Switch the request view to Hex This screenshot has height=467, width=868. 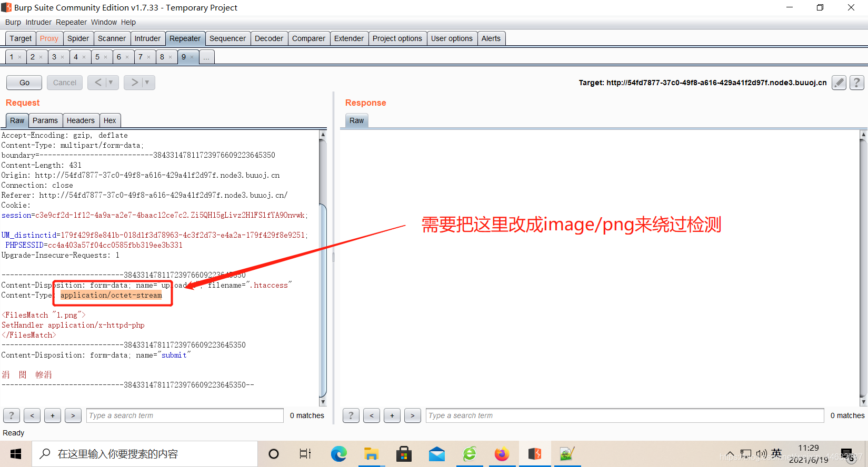pyautogui.click(x=109, y=120)
